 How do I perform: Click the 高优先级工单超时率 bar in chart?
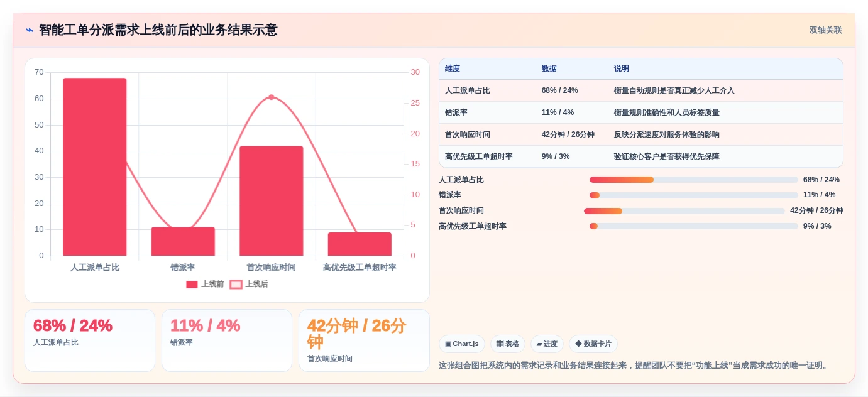[360, 244]
